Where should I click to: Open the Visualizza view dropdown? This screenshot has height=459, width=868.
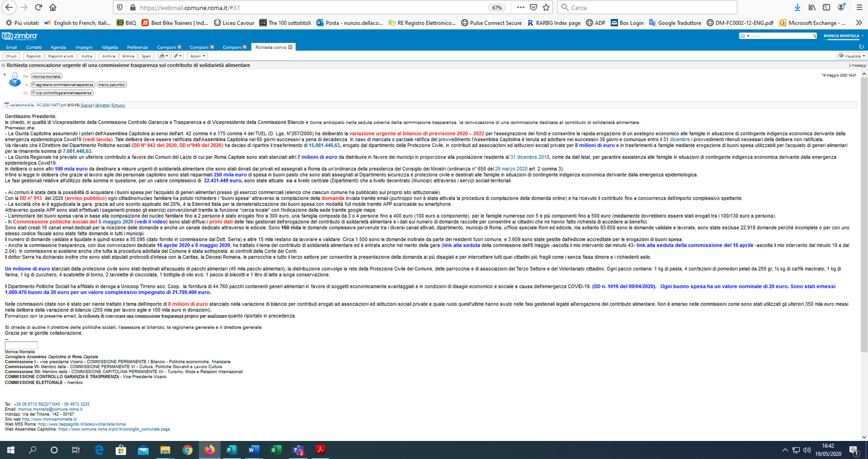851,56
